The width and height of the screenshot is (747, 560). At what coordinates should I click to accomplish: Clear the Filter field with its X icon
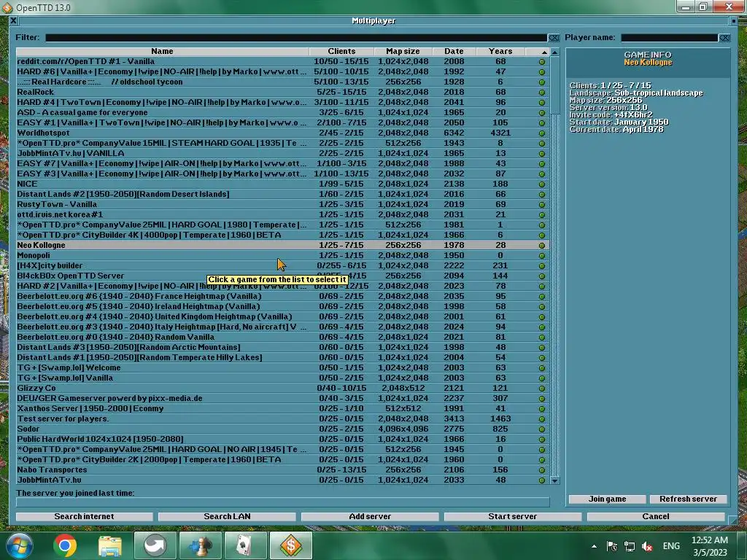tap(554, 38)
